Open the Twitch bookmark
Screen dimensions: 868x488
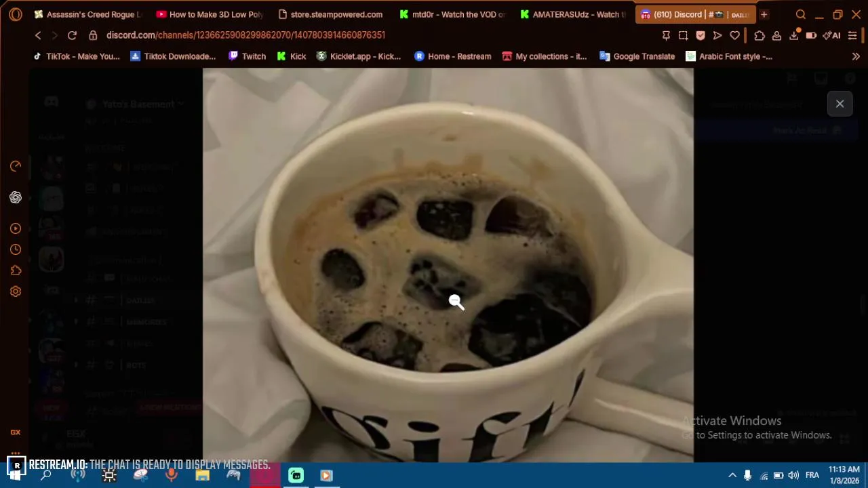(247, 56)
